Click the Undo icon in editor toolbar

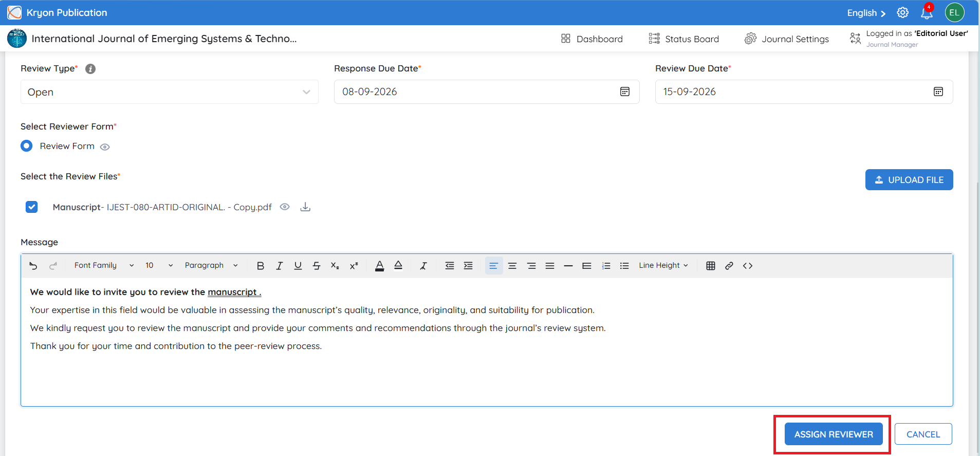click(33, 266)
